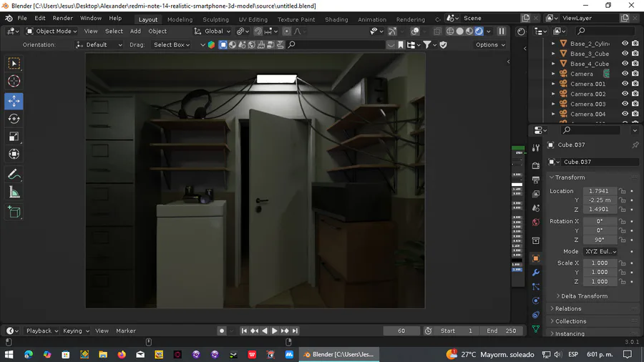The width and height of the screenshot is (644, 362).
Task: Pick the Measure tool
Action: tap(14, 192)
